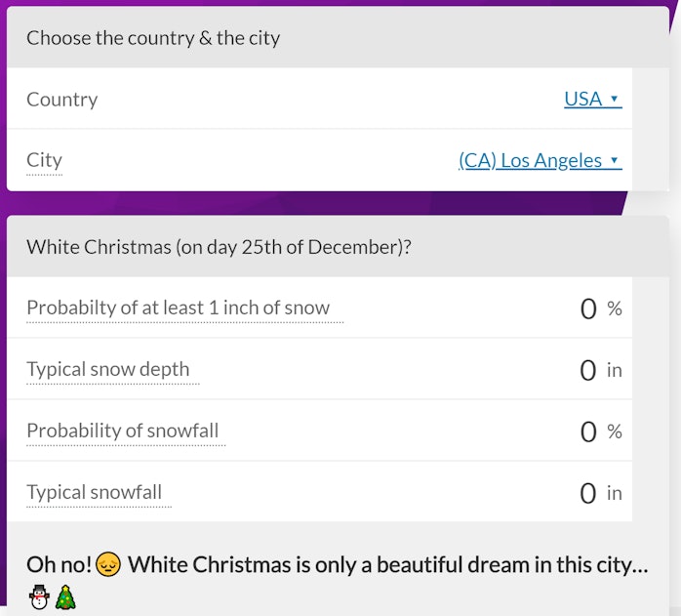Click the snowman emoji
681x616 pixels.
(x=39, y=597)
